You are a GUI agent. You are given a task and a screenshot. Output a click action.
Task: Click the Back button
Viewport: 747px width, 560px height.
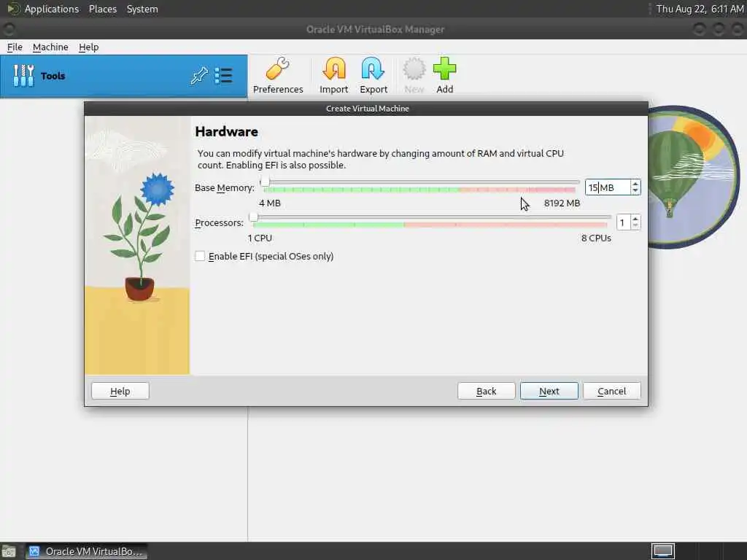pyautogui.click(x=486, y=391)
